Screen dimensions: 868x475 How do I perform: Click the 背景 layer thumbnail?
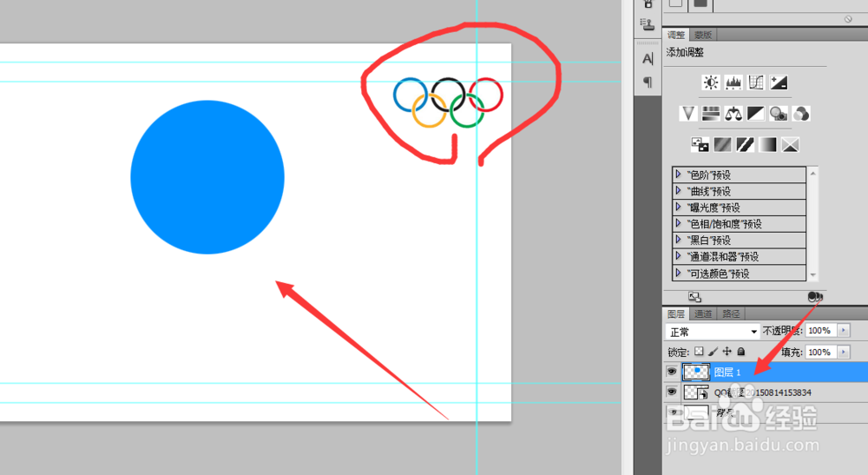tap(696, 412)
